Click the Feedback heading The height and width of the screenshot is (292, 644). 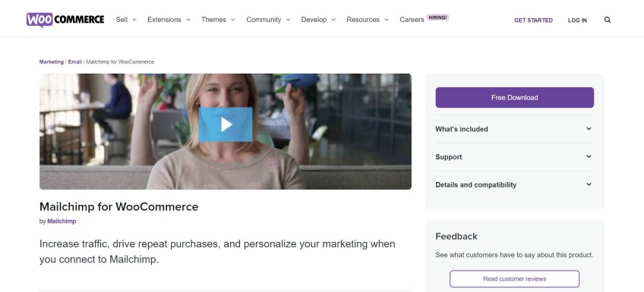(x=456, y=236)
